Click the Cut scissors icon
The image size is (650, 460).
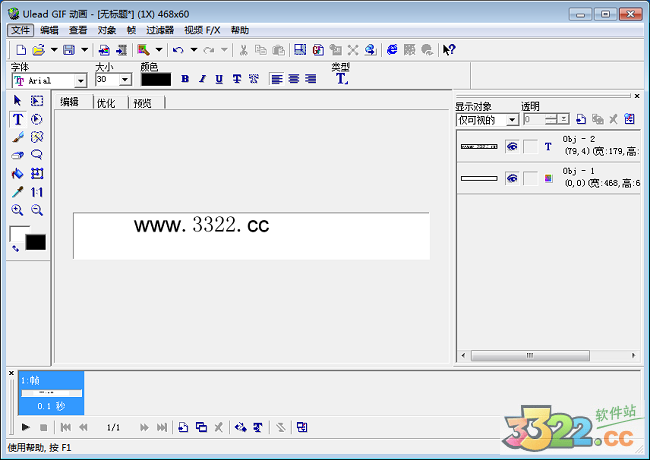click(243, 50)
